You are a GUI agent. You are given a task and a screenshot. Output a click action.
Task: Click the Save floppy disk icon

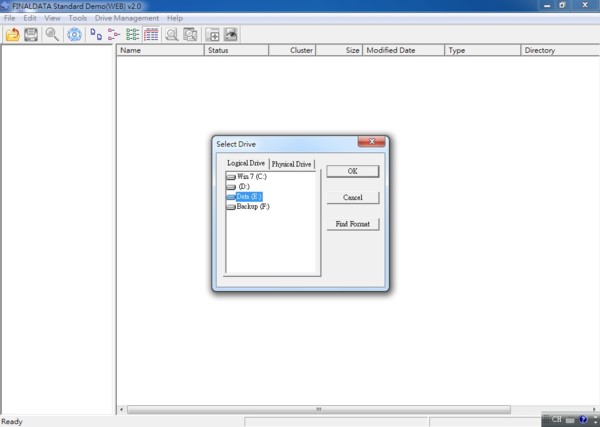pyautogui.click(x=31, y=35)
